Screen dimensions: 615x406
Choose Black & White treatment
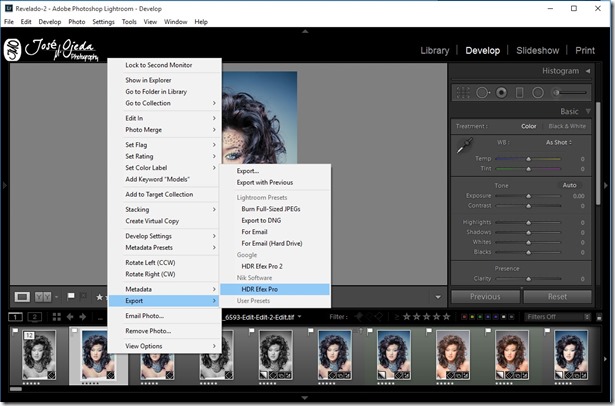click(567, 126)
